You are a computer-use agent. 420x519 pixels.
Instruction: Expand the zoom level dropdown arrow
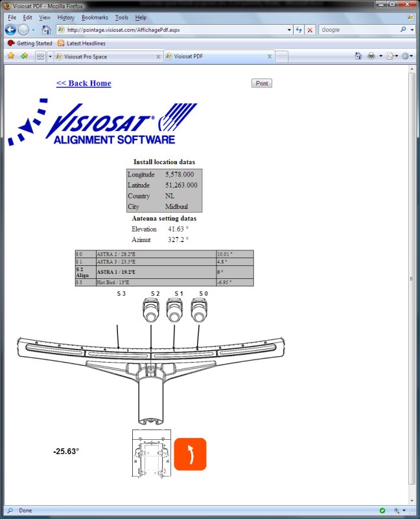click(x=404, y=511)
